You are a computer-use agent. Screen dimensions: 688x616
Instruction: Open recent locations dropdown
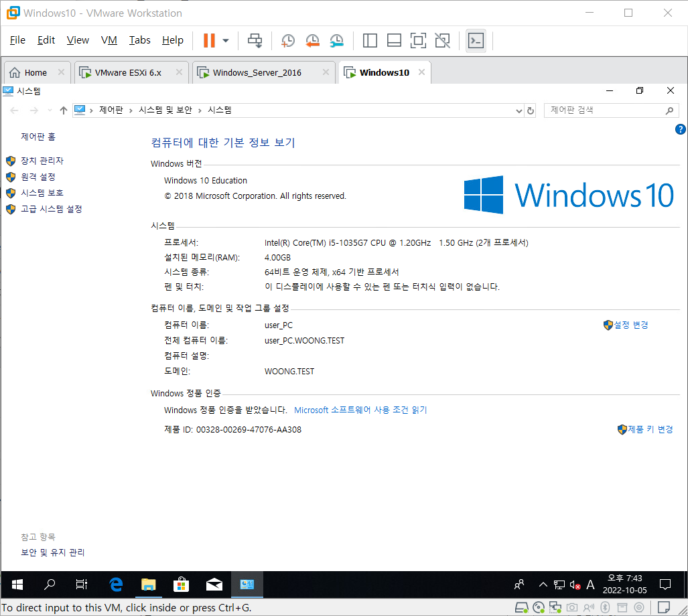(x=50, y=110)
